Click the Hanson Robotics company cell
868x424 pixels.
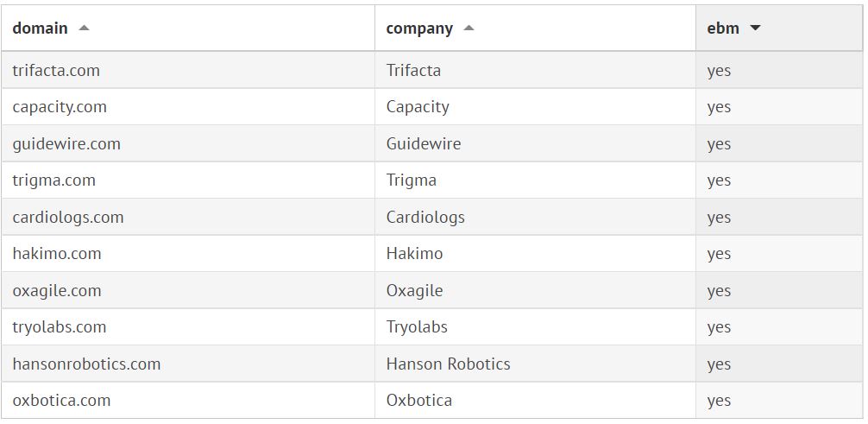click(x=448, y=364)
